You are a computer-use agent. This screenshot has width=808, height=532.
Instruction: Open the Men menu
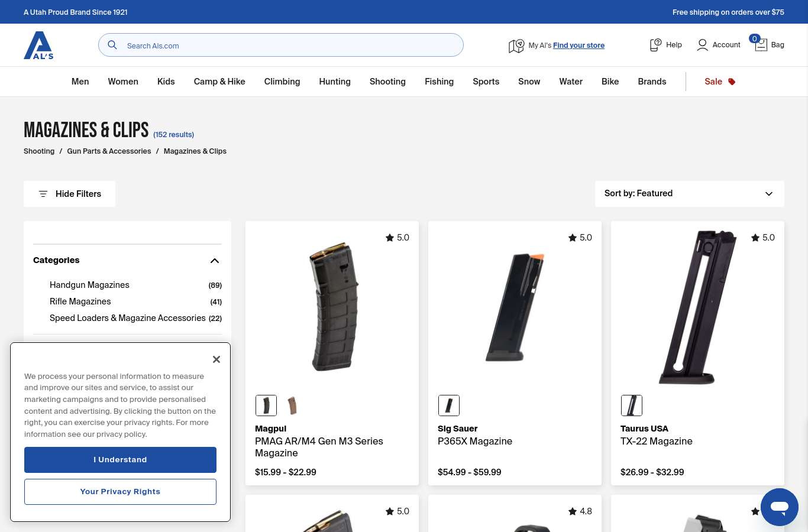(x=80, y=82)
